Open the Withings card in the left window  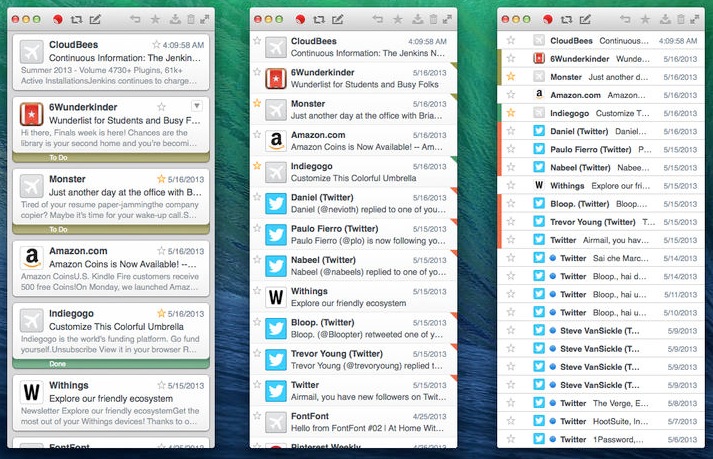pyautogui.click(x=111, y=403)
